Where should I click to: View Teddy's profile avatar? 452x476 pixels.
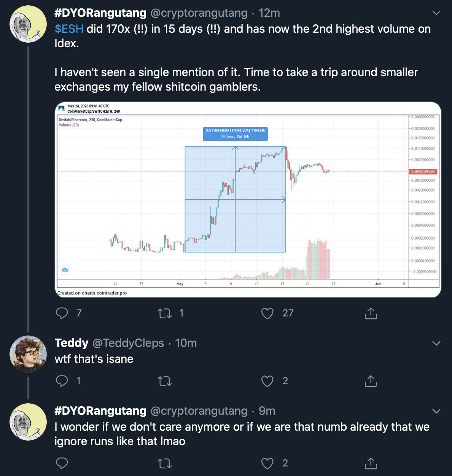pyautogui.click(x=28, y=354)
